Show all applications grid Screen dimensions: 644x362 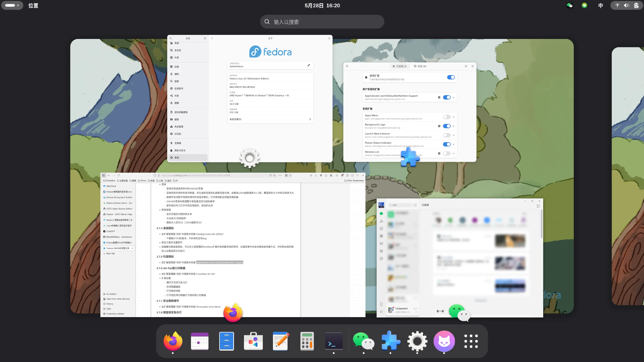pyautogui.click(x=471, y=341)
